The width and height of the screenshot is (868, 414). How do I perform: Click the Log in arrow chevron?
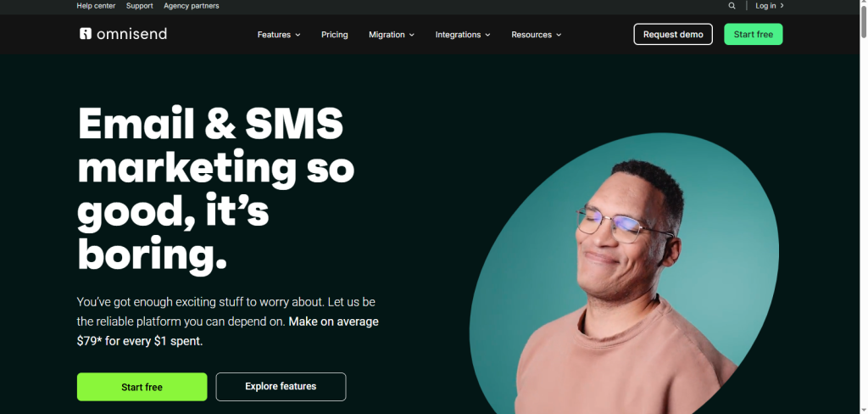(782, 6)
